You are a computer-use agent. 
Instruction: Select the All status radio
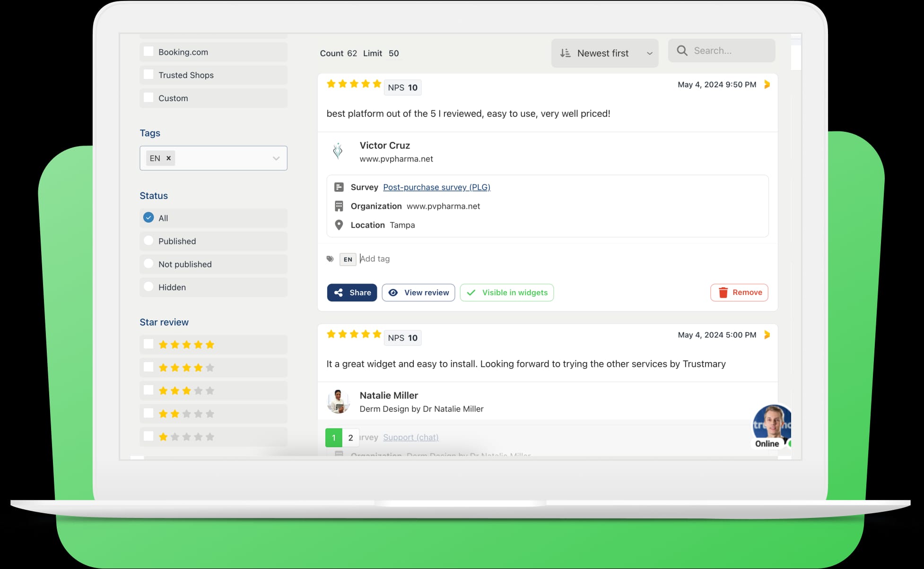point(148,217)
